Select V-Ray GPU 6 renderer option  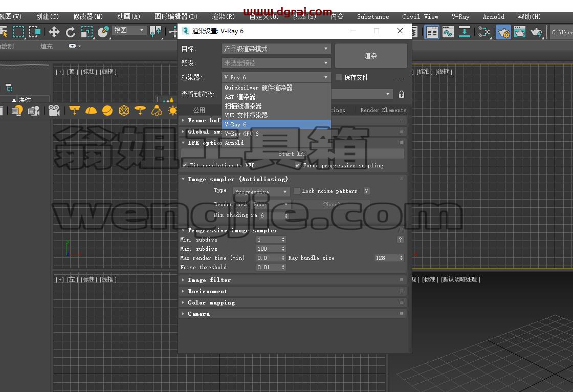point(276,134)
